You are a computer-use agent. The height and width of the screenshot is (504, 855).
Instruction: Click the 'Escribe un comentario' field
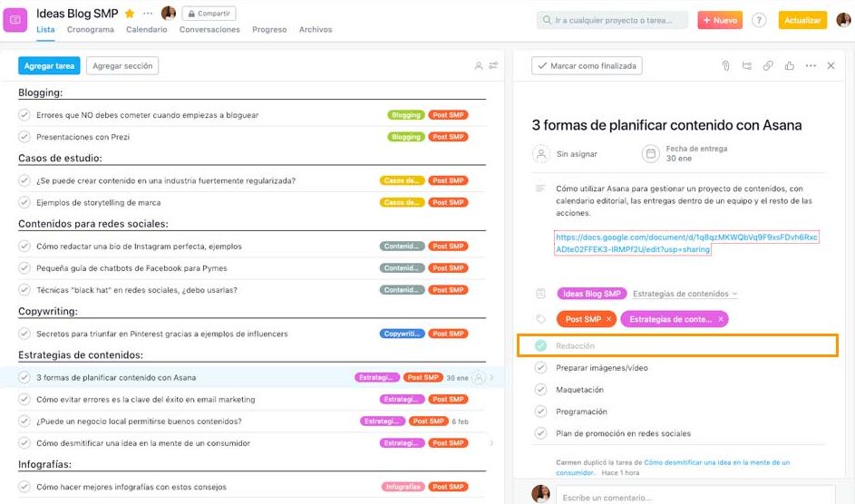pos(695,495)
